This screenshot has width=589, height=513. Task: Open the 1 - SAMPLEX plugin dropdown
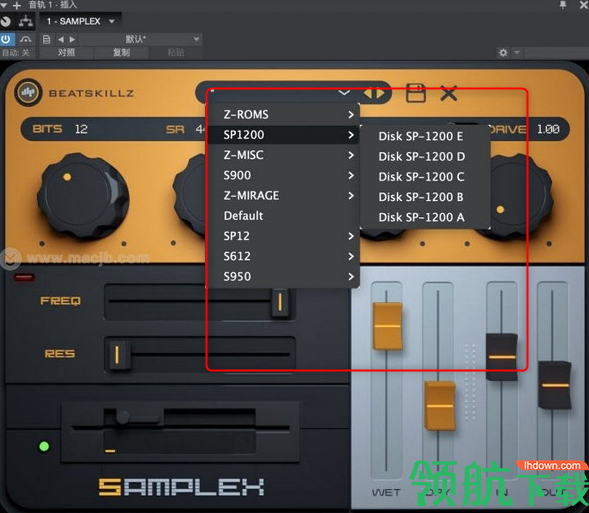click(80, 21)
